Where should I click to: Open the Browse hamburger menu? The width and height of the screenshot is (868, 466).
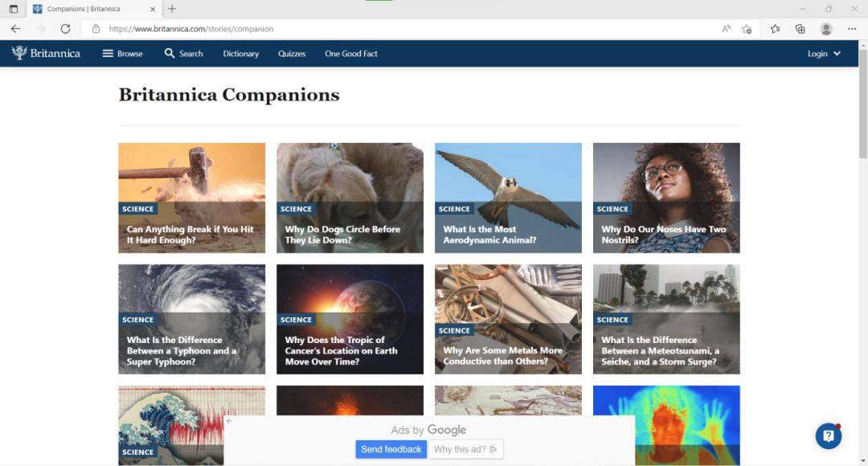(123, 54)
